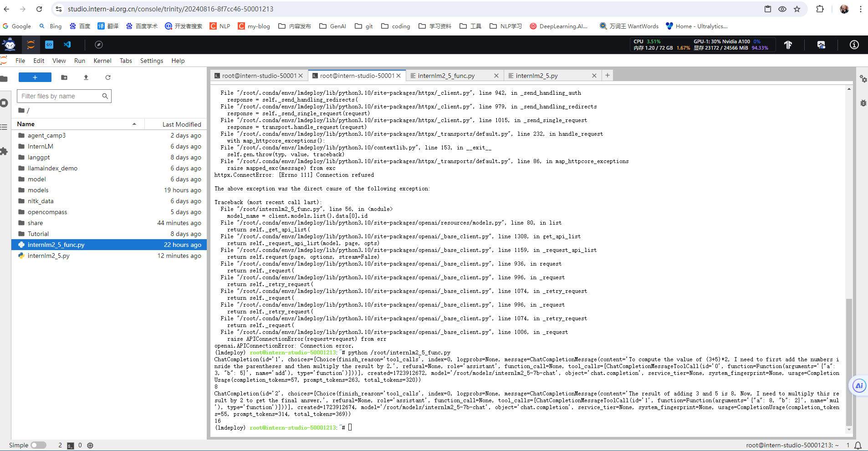Screen dimensions: 868x451
Task: Click the Filter files by name field
Action: tap(64, 96)
